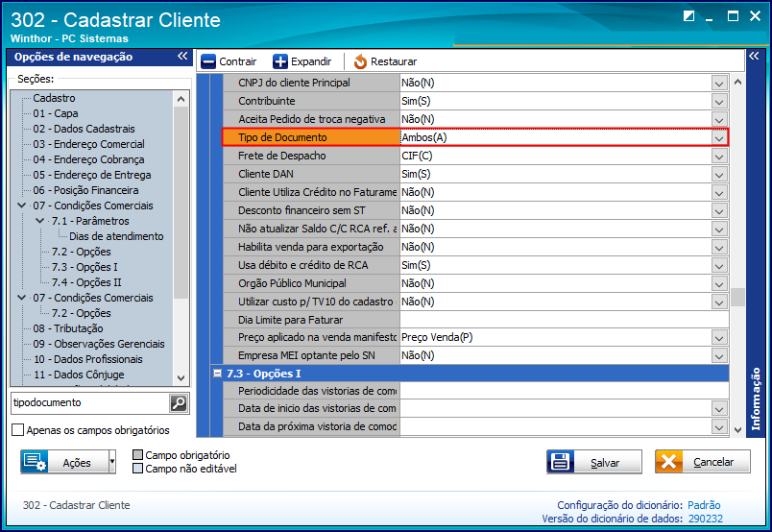Click the Salvar button

(594, 462)
